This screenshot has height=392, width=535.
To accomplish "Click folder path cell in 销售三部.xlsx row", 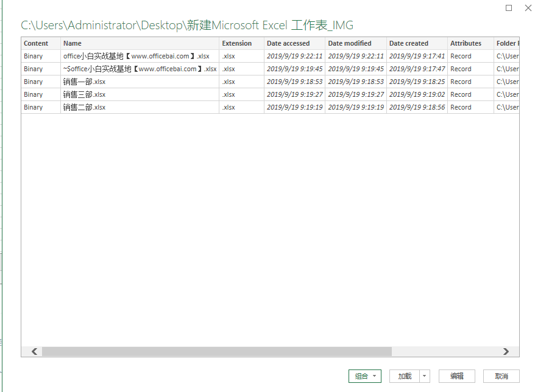I will (508, 94).
